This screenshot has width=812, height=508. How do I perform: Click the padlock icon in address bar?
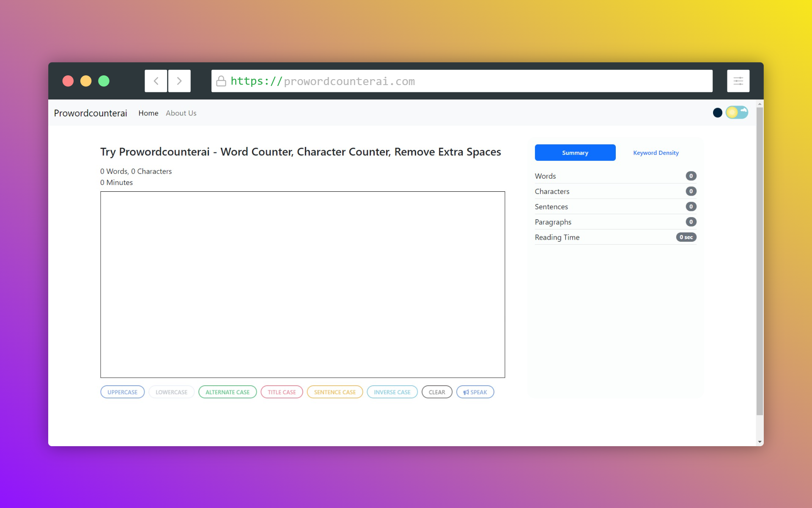tap(221, 81)
